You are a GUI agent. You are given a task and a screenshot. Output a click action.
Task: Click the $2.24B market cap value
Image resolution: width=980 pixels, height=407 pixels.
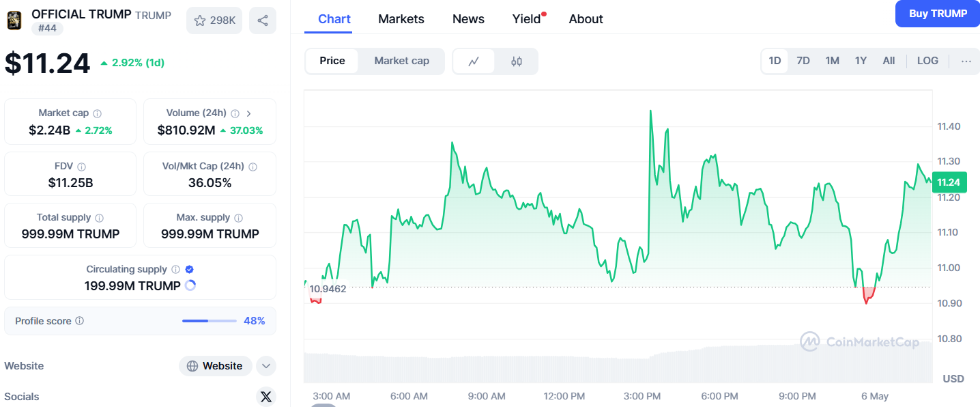pyautogui.click(x=50, y=130)
